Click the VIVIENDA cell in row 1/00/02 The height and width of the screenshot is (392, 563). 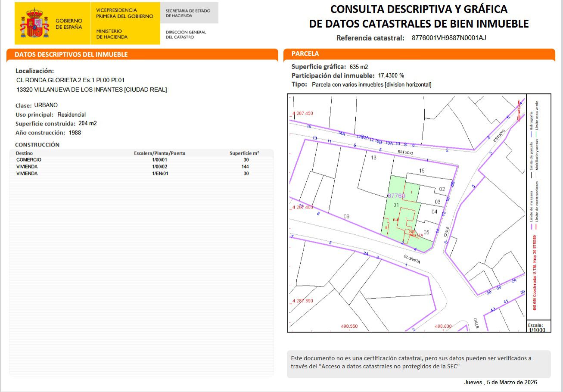[27, 167]
